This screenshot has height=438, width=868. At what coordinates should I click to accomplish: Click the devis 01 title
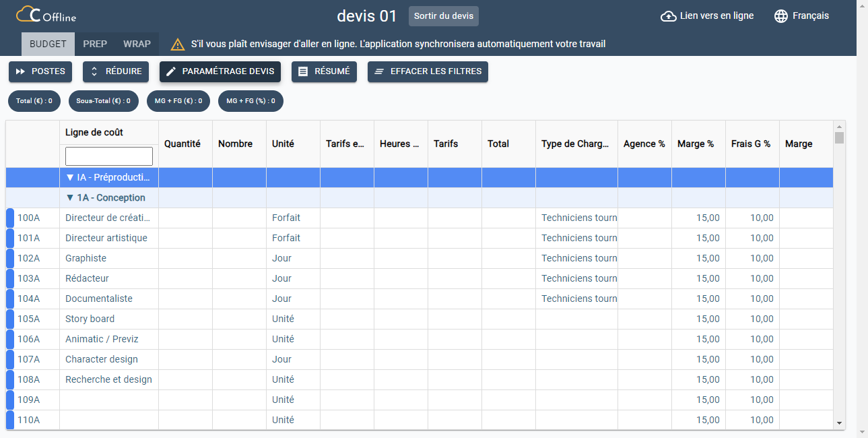367,16
